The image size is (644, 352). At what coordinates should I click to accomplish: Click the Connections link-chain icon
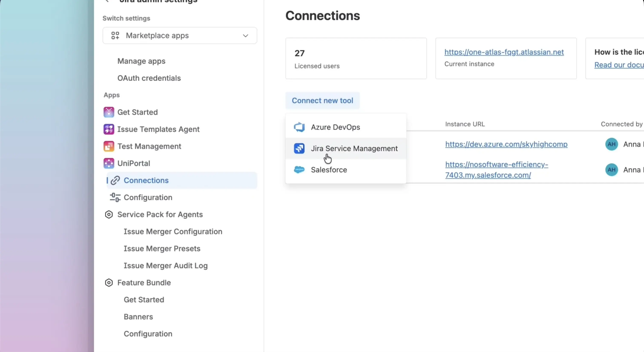(115, 180)
